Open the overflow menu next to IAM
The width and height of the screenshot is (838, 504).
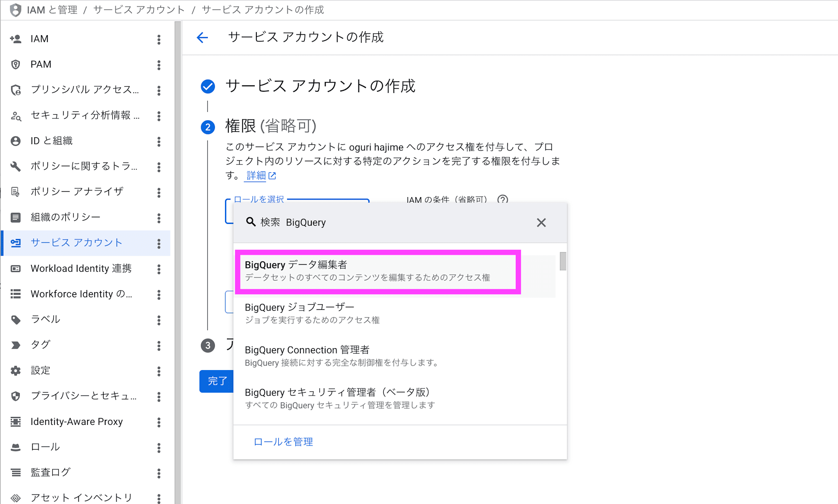tap(159, 39)
